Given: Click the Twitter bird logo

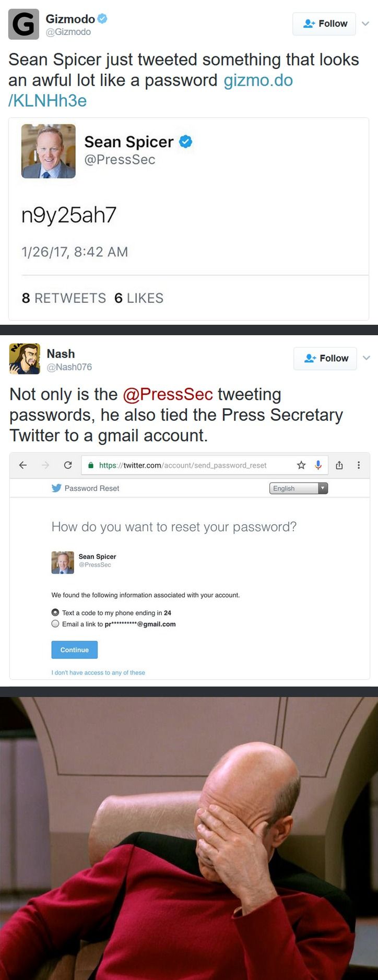Looking at the screenshot, I should pos(56,488).
